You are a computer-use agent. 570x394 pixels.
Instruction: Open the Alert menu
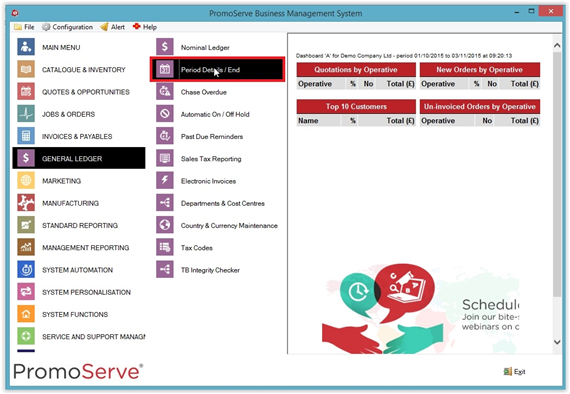point(113,27)
